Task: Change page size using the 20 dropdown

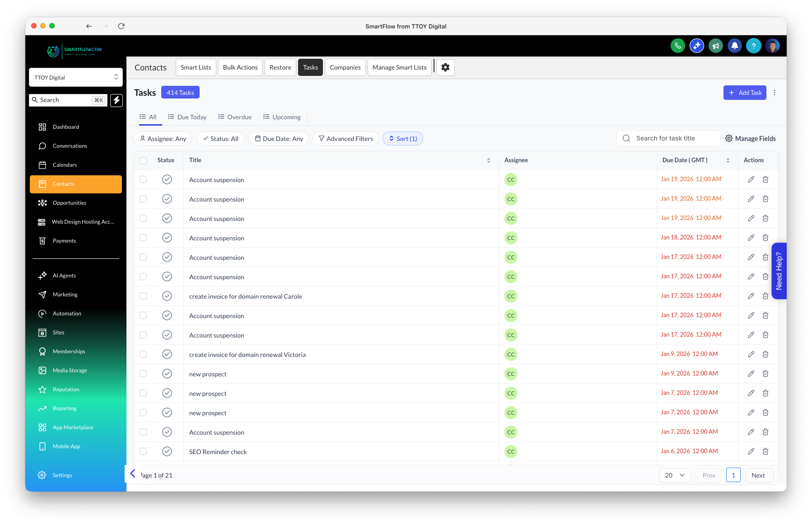Action: [x=674, y=475]
